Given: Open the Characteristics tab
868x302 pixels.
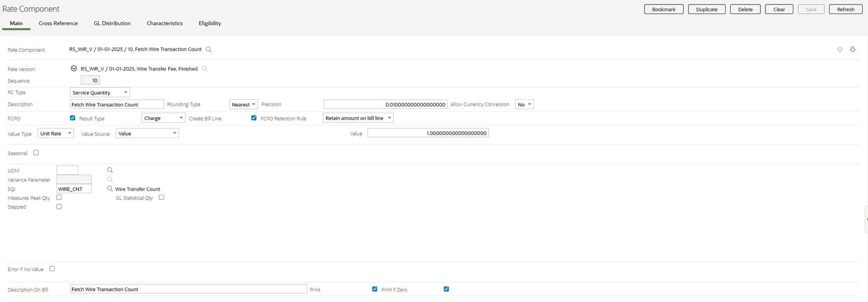Looking at the screenshot, I should coord(165,24).
